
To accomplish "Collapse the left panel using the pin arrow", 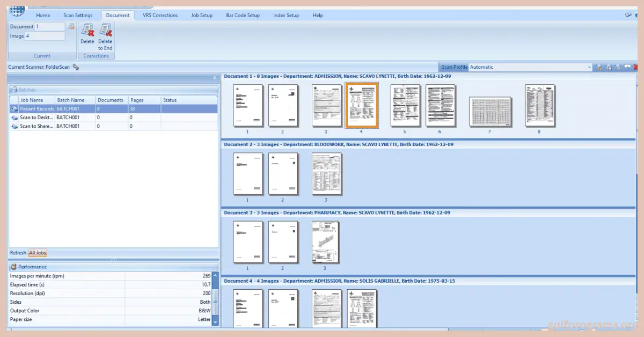I will [215, 78].
